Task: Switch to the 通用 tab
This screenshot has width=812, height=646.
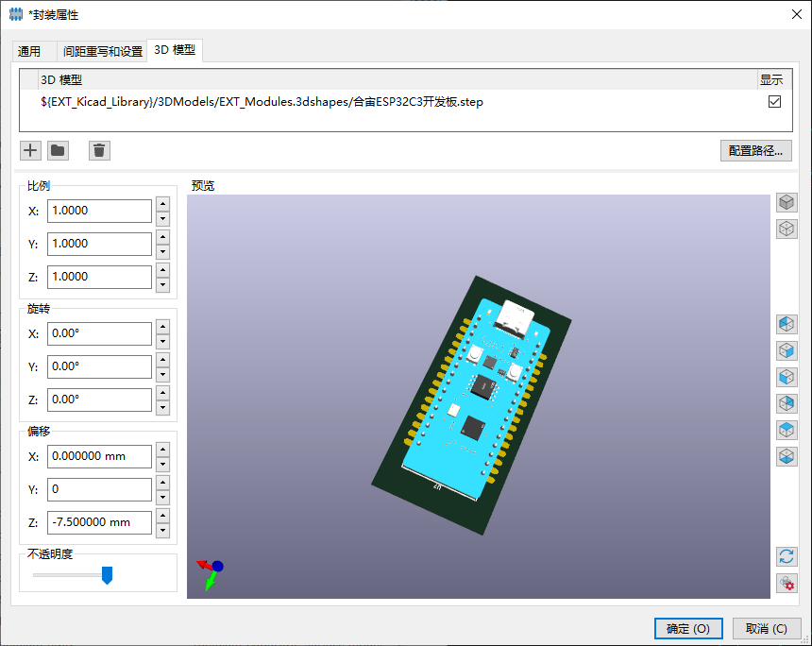Action: [29, 51]
